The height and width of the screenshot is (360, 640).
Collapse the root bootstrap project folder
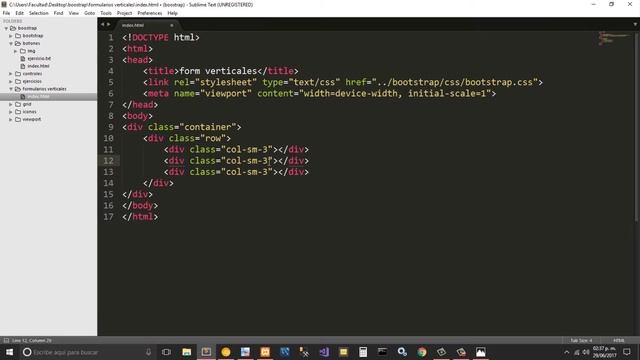coord(6,28)
